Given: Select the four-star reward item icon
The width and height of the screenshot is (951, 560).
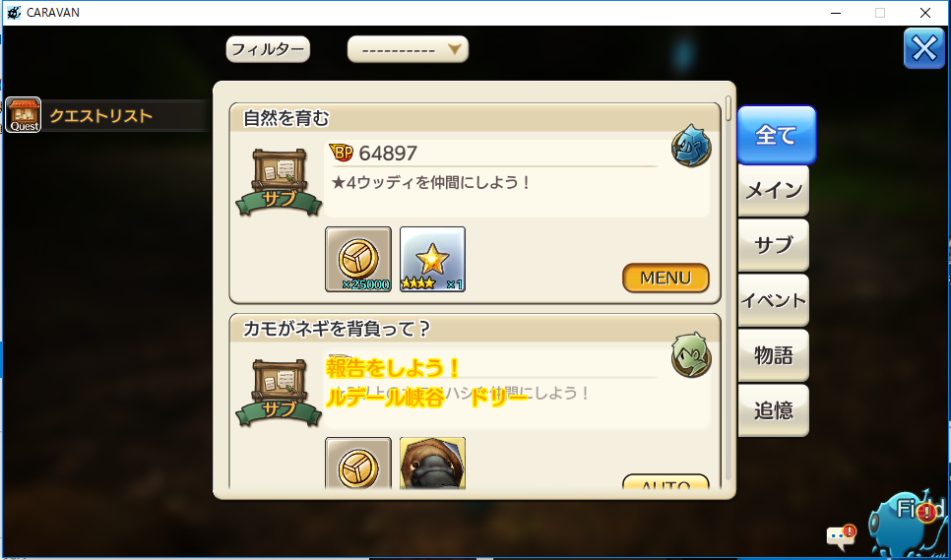Looking at the screenshot, I should 432,260.
